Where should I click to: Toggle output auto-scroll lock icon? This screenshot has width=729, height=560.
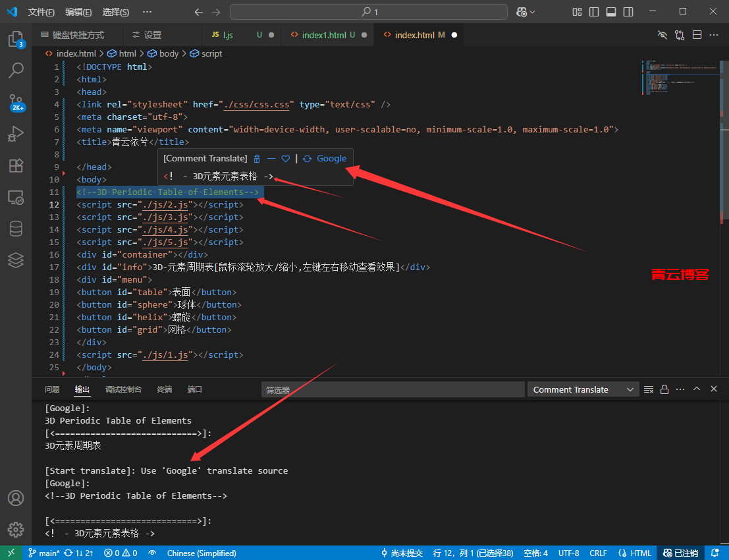pos(664,390)
